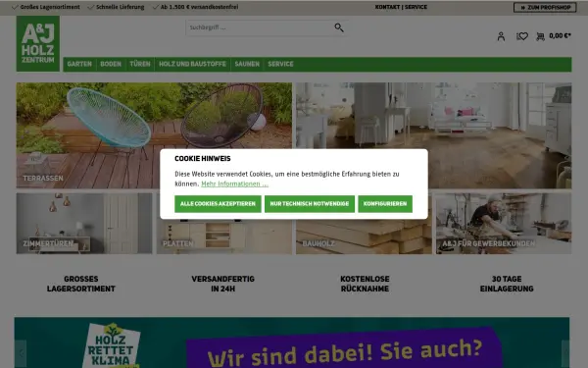Choose Nur technisch notwendige cookies
The width and height of the screenshot is (588, 368).
(x=310, y=204)
